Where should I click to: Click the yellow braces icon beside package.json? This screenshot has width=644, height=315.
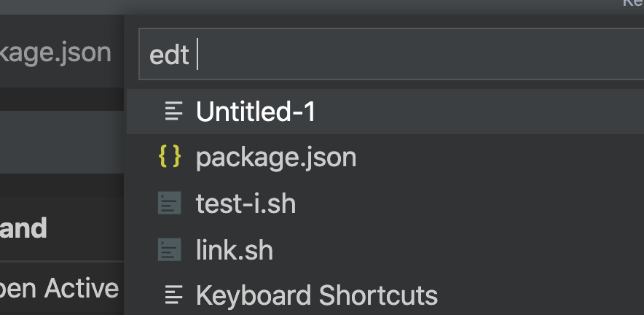170,157
